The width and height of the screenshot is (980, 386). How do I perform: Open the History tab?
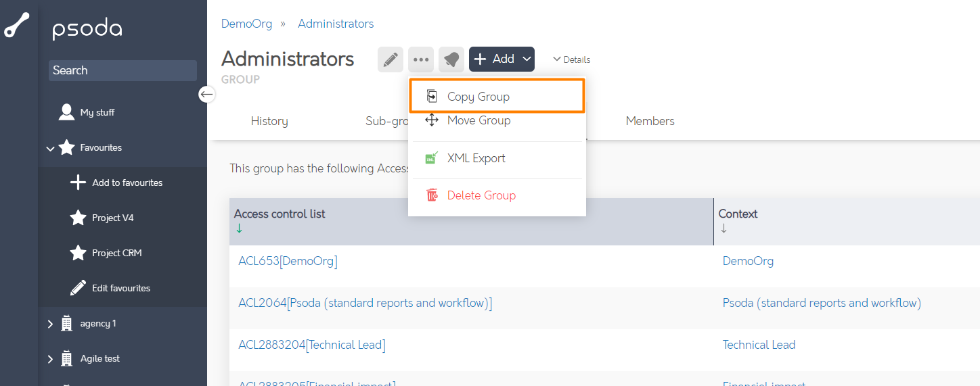269,121
